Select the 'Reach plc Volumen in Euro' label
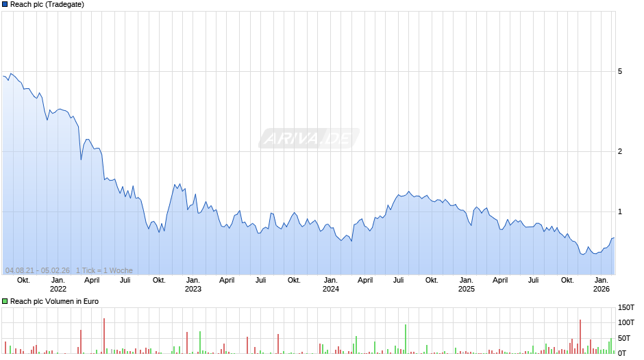Viewport: 644px width, 360px height. coord(54,301)
